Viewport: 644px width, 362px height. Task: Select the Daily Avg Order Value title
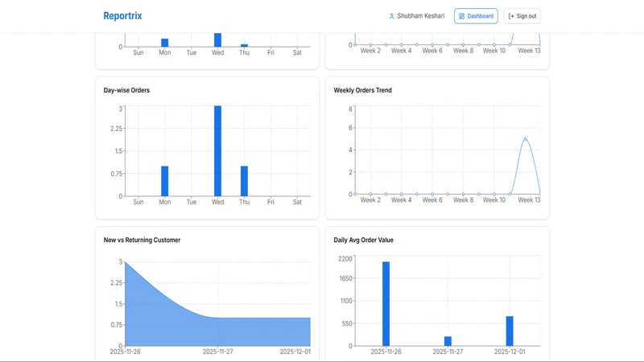[364, 240]
